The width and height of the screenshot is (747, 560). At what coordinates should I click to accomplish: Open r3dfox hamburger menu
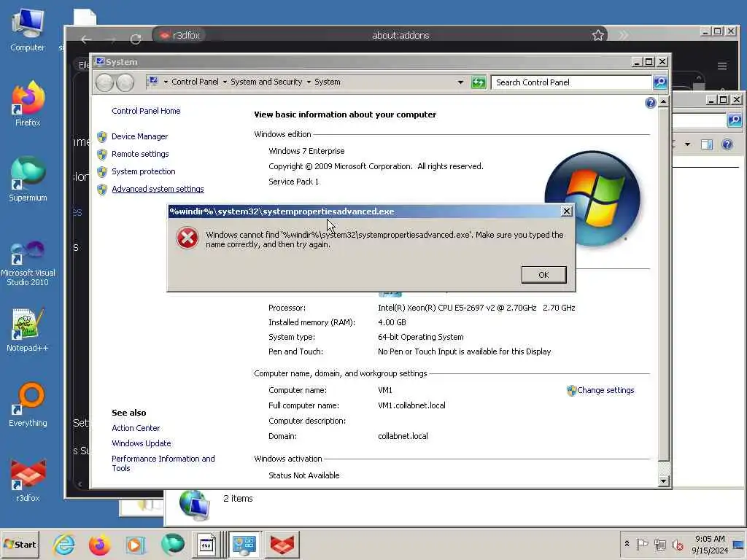(722, 66)
